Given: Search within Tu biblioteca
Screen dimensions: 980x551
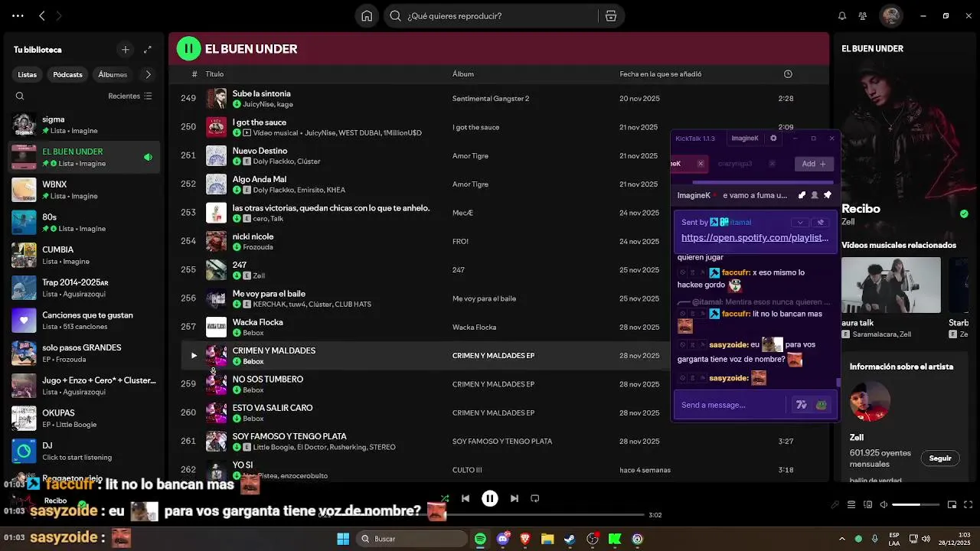Looking at the screenshot, I should (20, 96).
